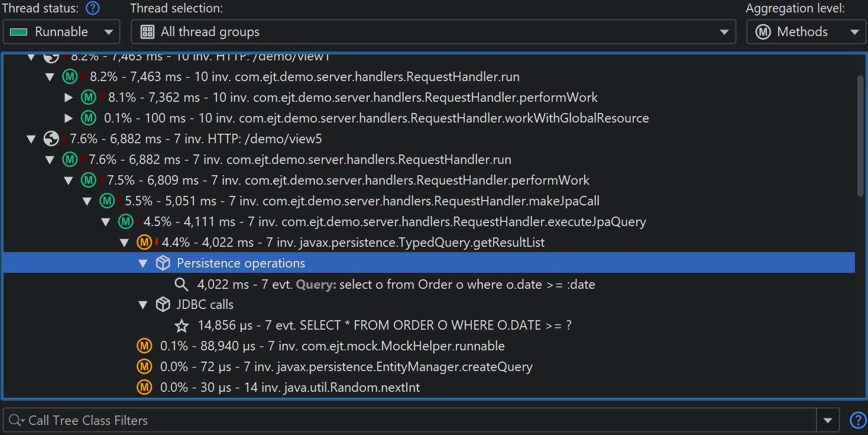Click the magnifier icon of the Query row

[x=182, y=284]
